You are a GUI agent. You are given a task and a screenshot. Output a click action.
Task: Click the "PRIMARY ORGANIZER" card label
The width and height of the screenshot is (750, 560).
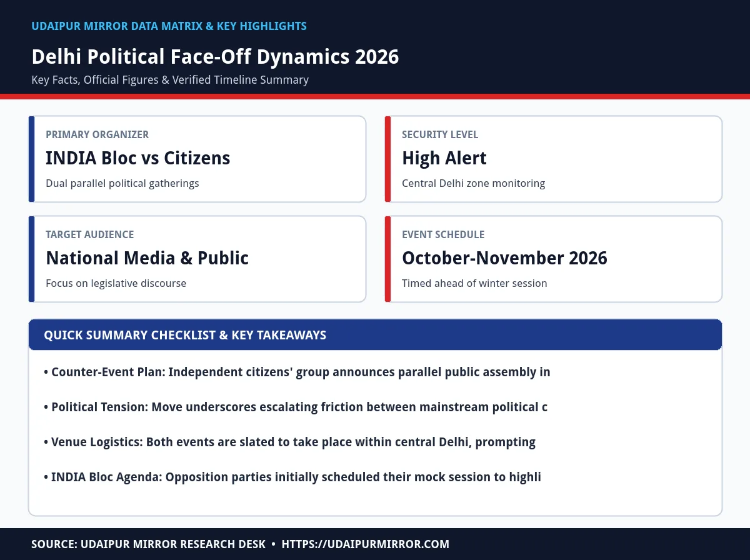pyautogui.click(x=97, y=134)
